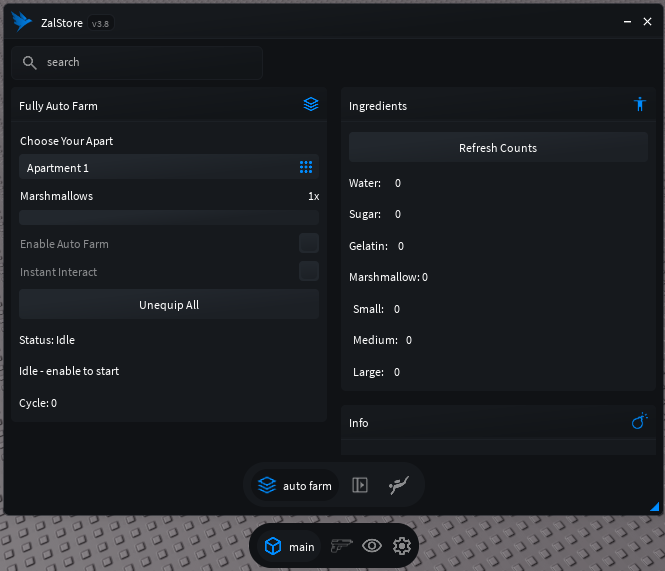Enable the Auto Farm checkbox
This screenshot has height=571, width=665.
pos(309,243)
